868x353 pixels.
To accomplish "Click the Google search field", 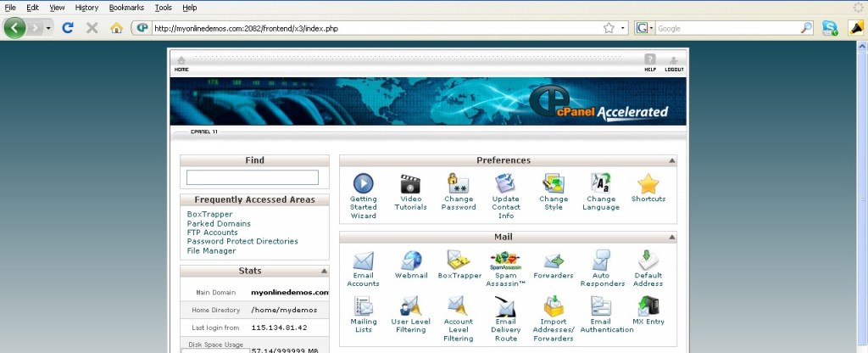I will (x=727, y=28).
